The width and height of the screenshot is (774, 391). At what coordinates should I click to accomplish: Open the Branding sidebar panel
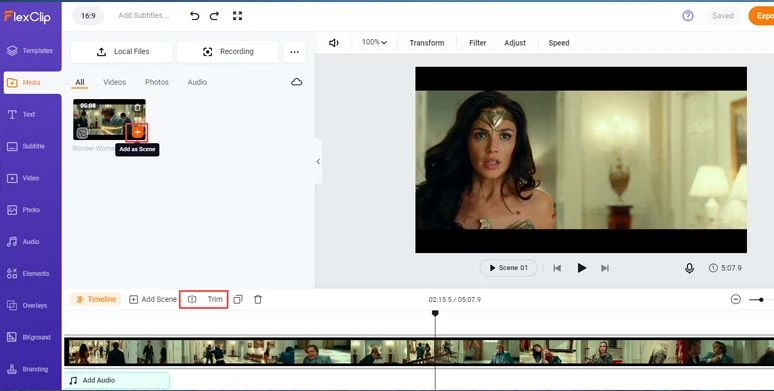(28, 369)
